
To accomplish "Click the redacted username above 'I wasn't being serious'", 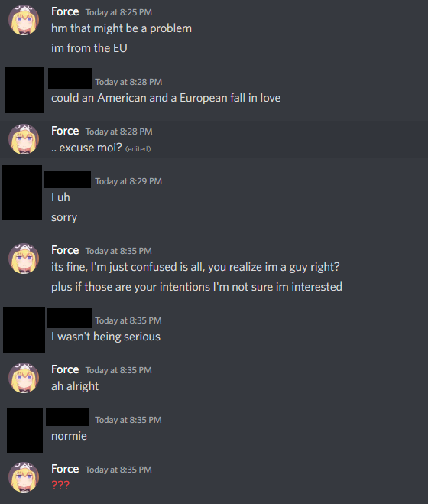I will click(70, 318).
